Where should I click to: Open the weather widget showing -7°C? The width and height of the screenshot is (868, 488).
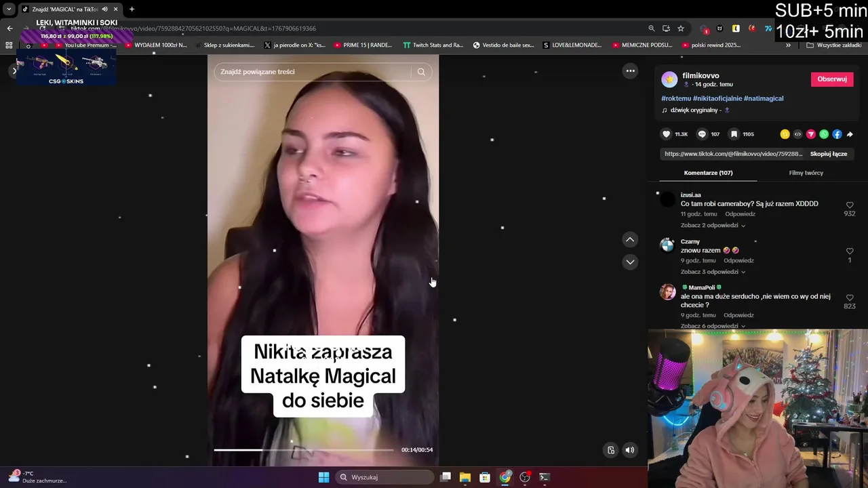pyautogui.click(x=37, y=477)
